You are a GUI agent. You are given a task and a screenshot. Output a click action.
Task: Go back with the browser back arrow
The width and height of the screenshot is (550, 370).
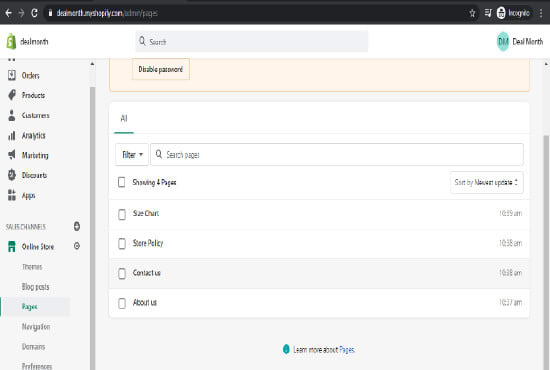8,13
